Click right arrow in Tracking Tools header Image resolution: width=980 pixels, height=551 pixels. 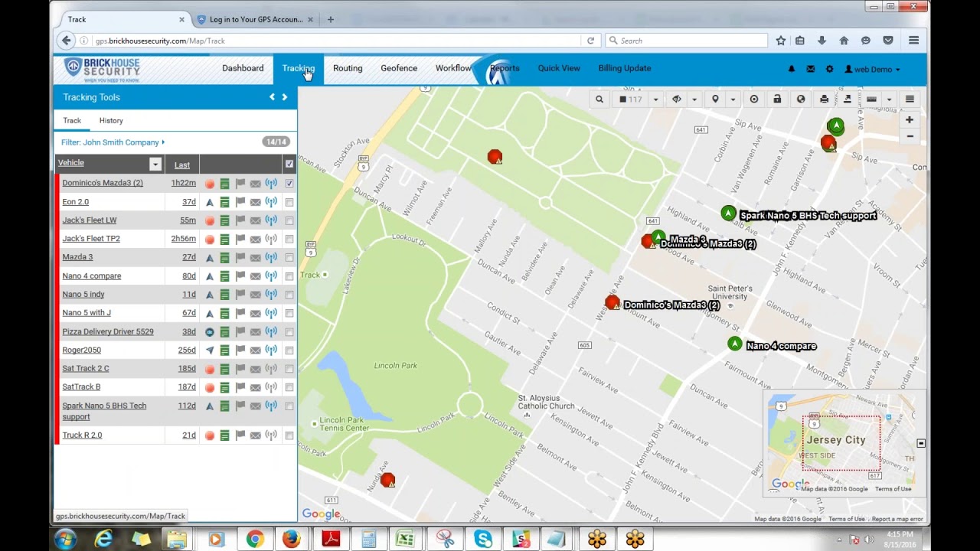pos(285,97)
